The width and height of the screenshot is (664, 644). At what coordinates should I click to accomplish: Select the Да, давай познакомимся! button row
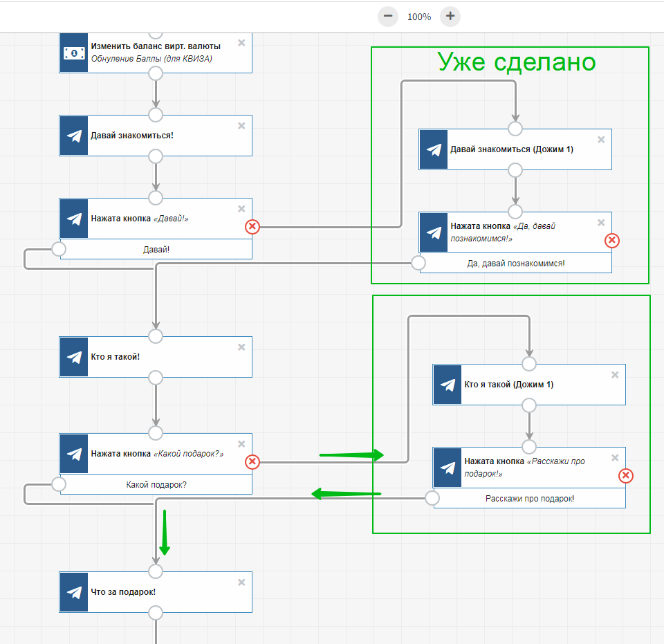tap(516, 264)
